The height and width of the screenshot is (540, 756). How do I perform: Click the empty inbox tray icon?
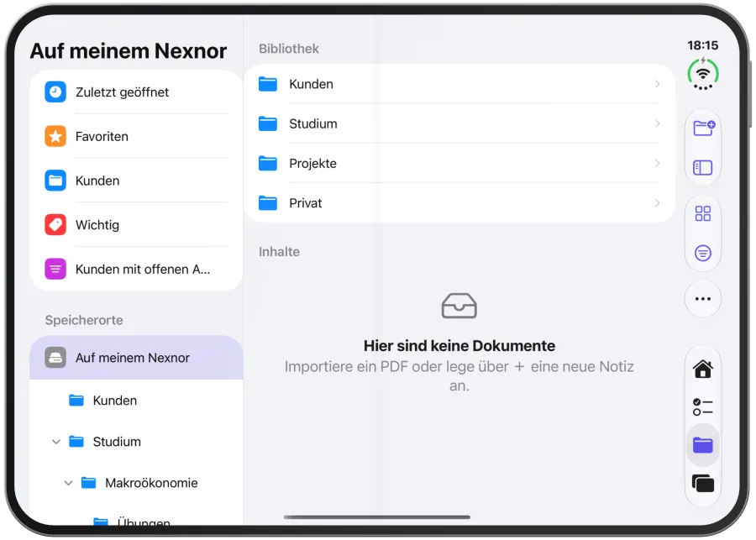point(459,306)
